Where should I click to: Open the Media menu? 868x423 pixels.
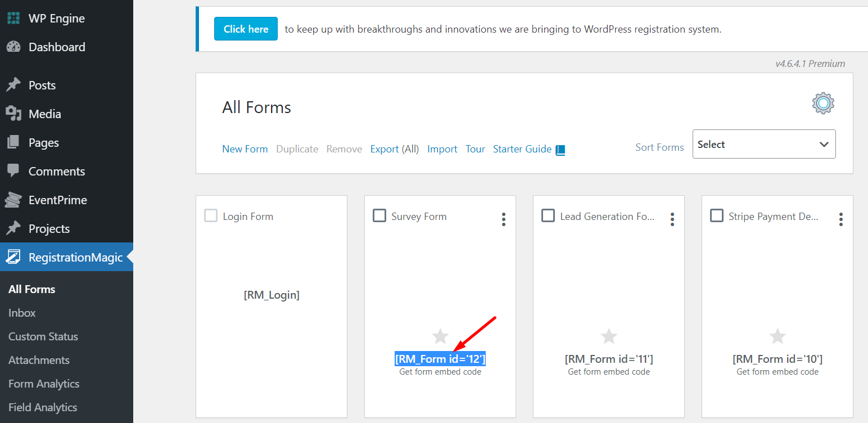point(66,114)
